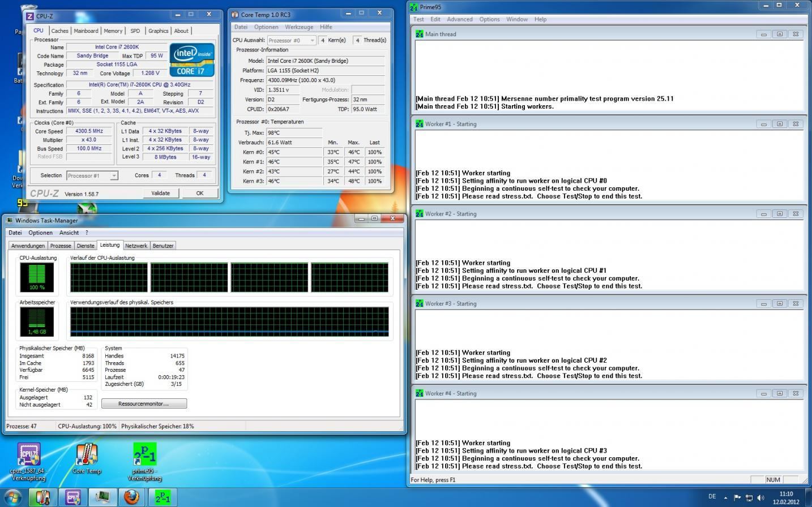Viewport: 812px width, 507px height.
Task: Open prime95 desktop shortcut
Action: point(144,462)
